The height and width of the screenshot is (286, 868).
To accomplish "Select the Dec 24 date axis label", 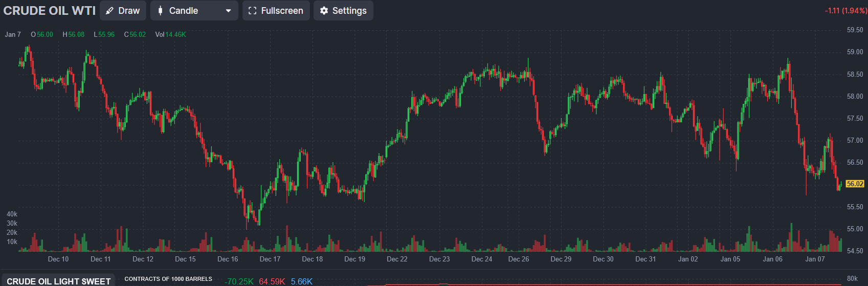I will (481, 259).
